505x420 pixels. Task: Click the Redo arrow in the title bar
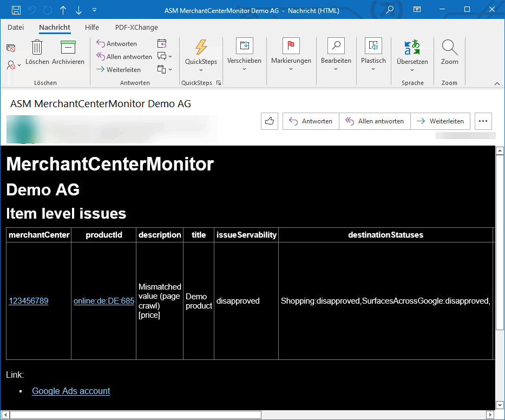pyautogui.click(x=48, y=10)
